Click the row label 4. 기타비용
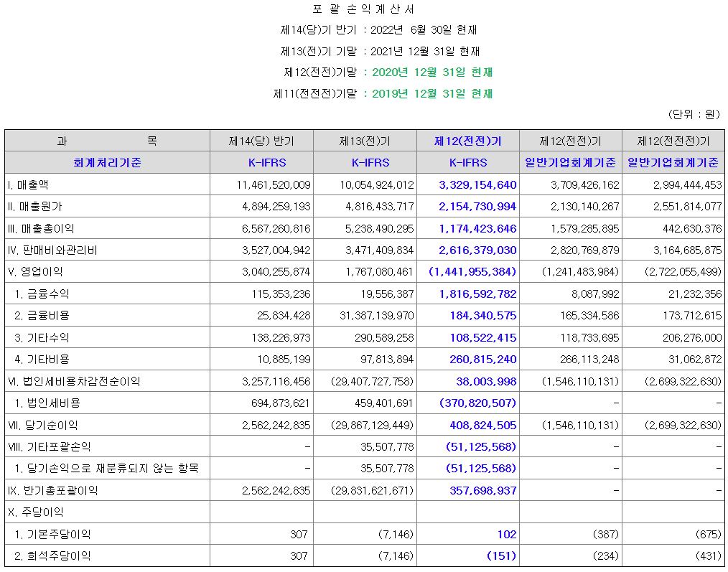This screenshot has width=728, height=572. tap(42, 359)
